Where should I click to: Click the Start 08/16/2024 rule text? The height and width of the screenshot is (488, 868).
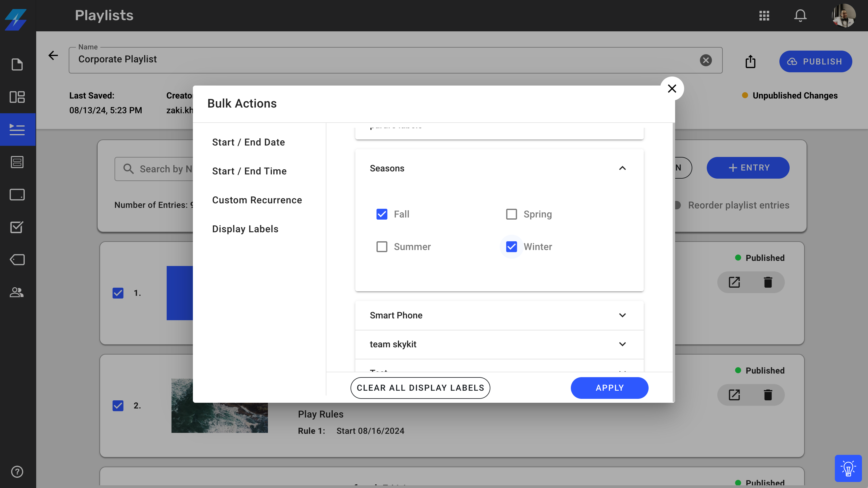tap(370, 431)
